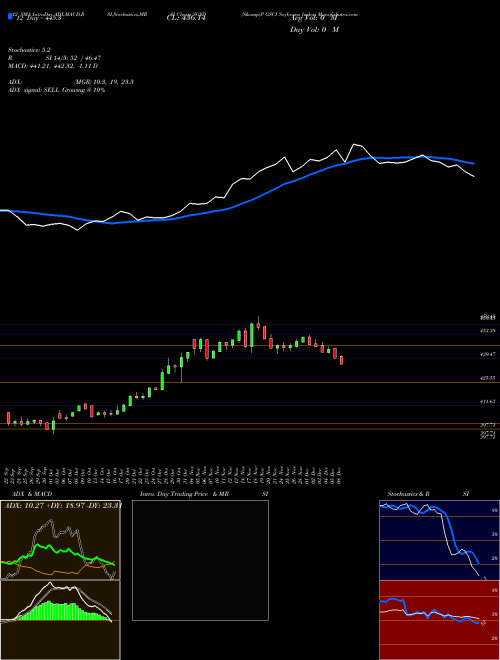This screenshot has width=500, height=660.
Task: Click the 'Day Vol: 0 M' label
Action: pyautogui.click(x=314, y=29)
